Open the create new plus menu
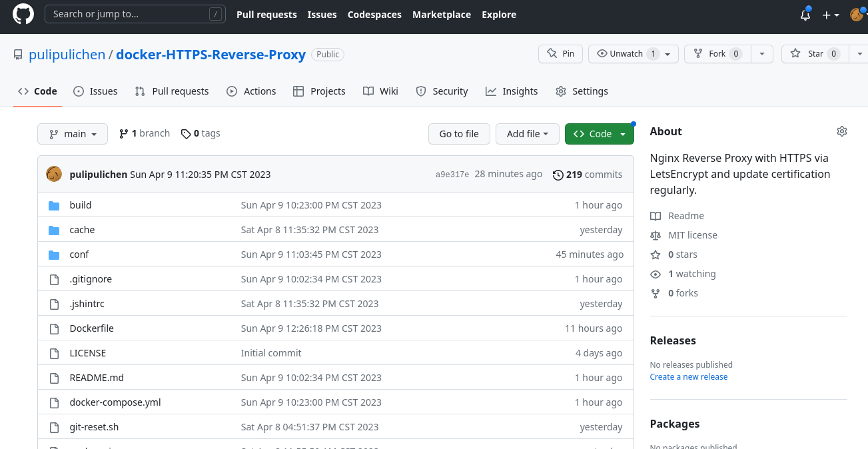Image resolution: width=868 pixels, height=449 pixels. (831, 15)
